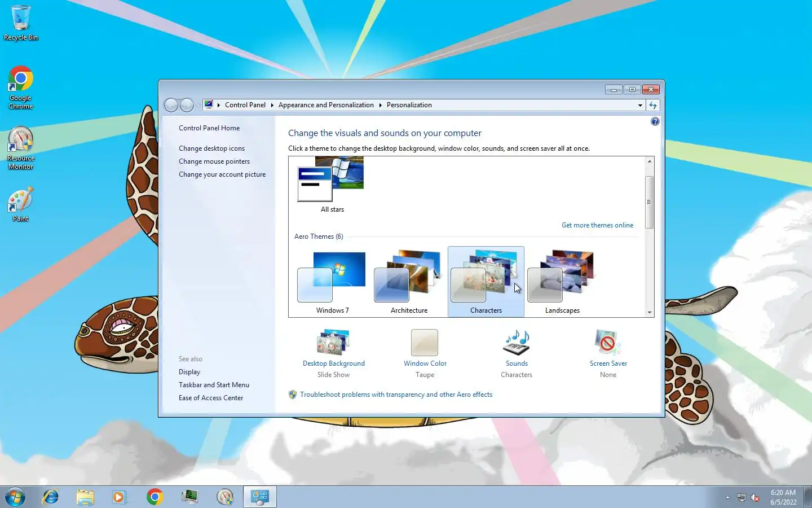The width and height of the screenshot is (812, 508).
Task: Open Windows Explorer folder on taskbar
Action: [85, 497]
